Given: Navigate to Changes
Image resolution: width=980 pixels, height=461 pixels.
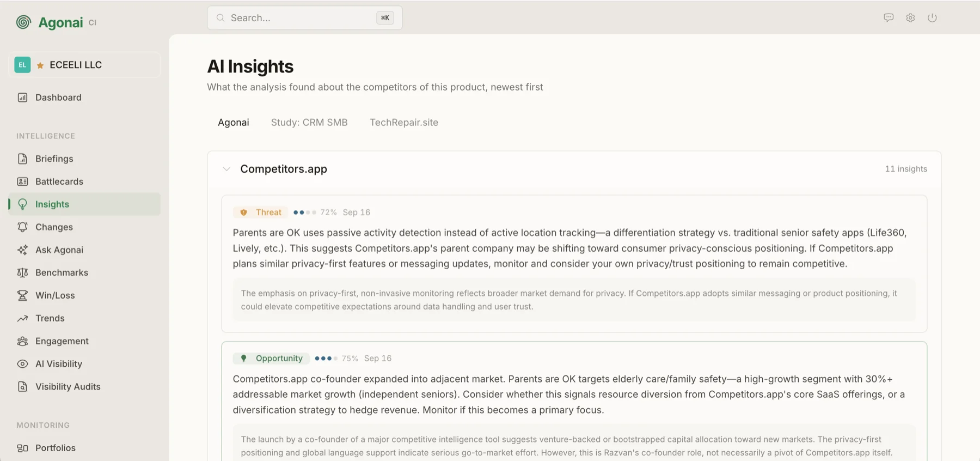Looking at the screenshot, I should (84, 227).
